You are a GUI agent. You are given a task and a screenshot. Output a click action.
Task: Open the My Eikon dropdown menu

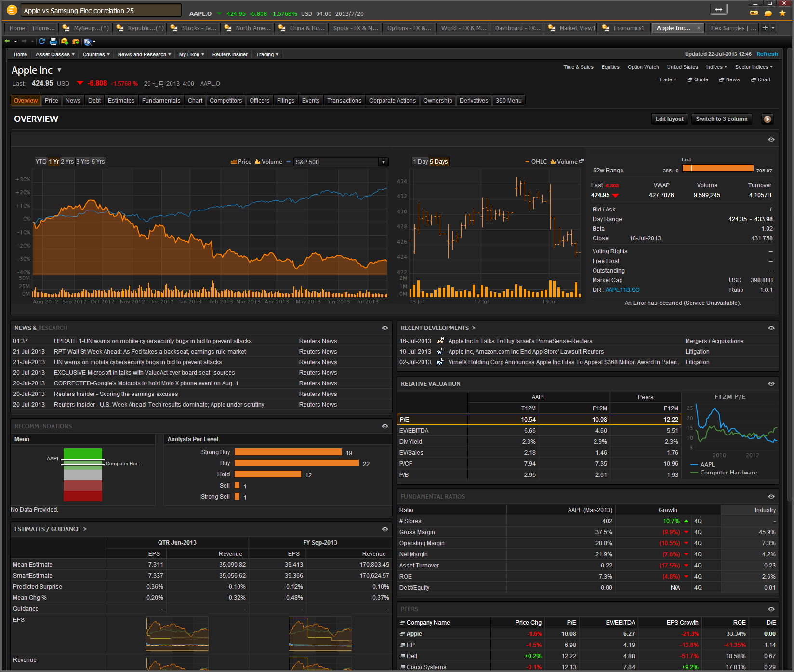pyautogui.click(x=191, y=54)
